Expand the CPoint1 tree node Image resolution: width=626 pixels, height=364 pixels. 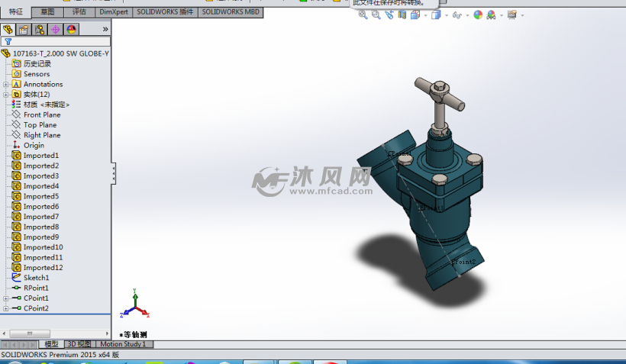pos(6,298)
